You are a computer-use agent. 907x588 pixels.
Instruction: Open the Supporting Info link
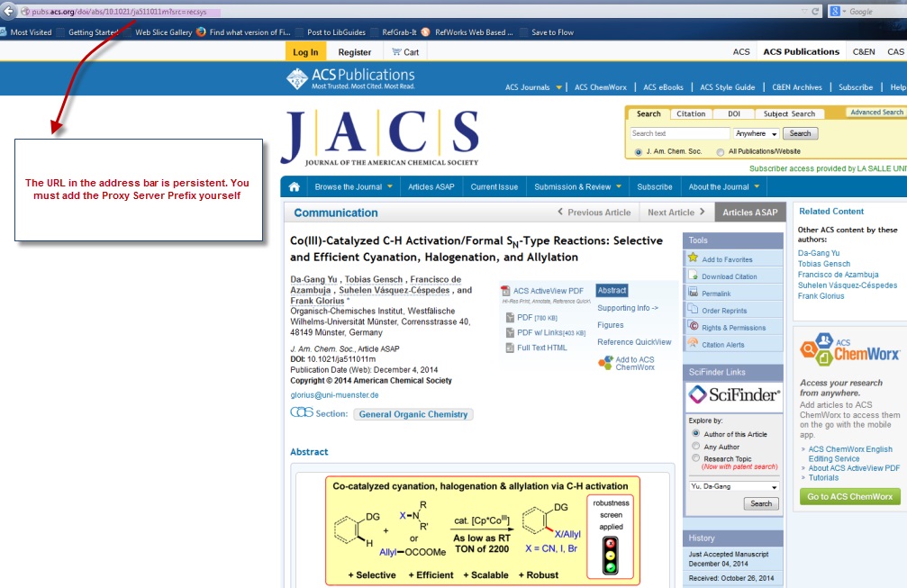[x=628, y=308]
